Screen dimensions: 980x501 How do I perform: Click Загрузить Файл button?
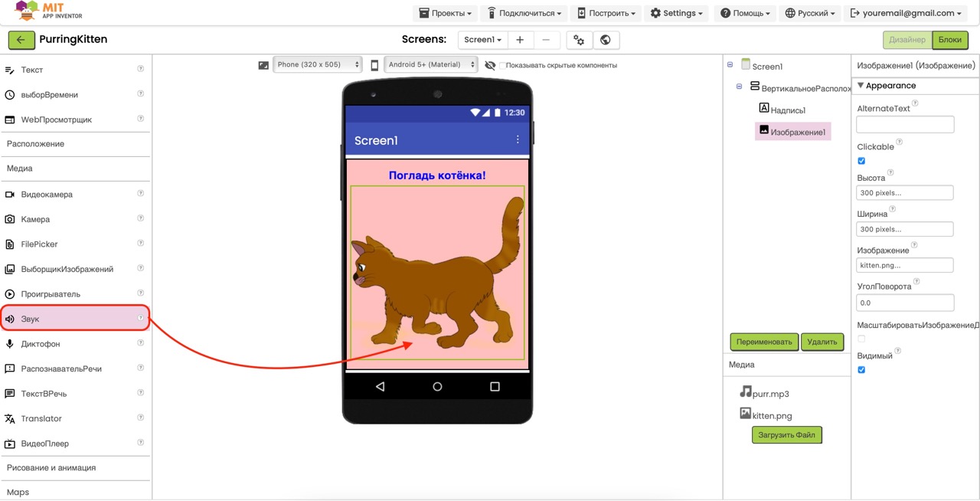[x=786, y=435]
